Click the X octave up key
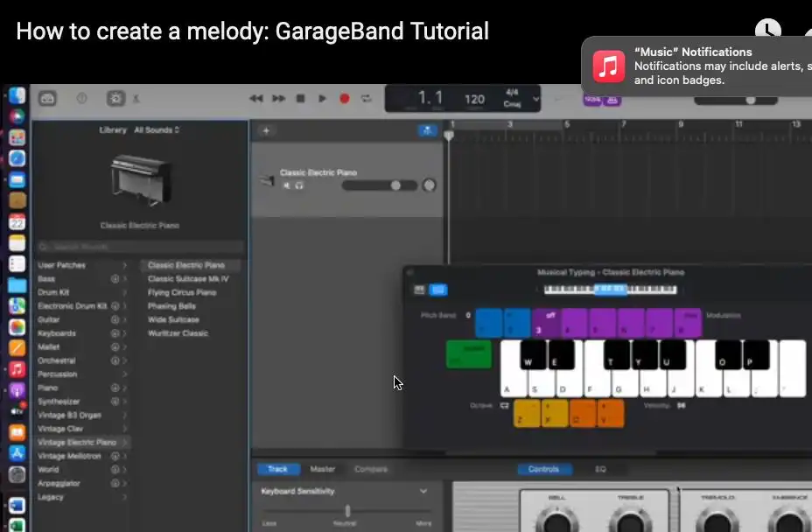812x532 pixels. pos(555,414)
